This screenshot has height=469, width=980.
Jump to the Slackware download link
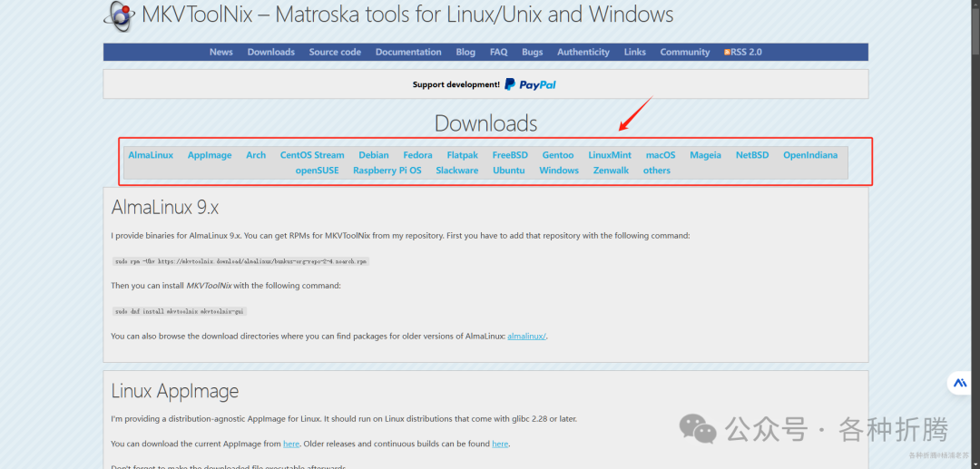456,170
